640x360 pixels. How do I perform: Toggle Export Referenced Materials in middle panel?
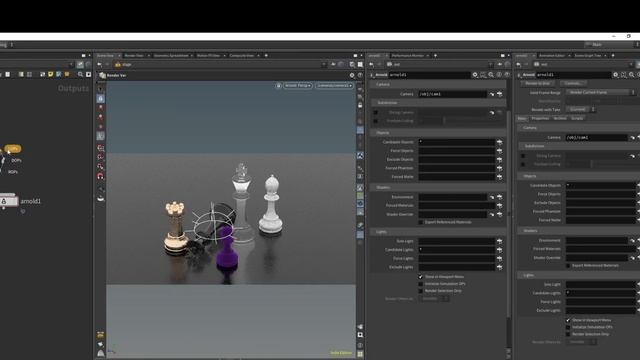coord(420,222)
